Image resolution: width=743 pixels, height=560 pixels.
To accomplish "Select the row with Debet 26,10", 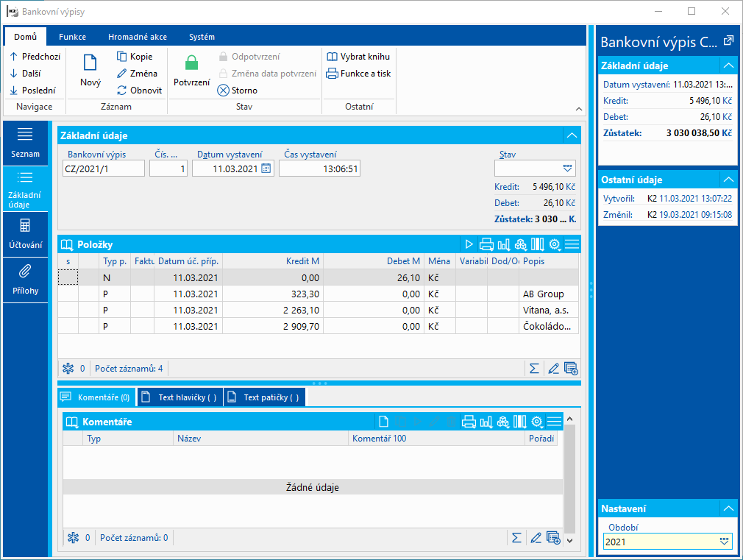I will [319, 278].
